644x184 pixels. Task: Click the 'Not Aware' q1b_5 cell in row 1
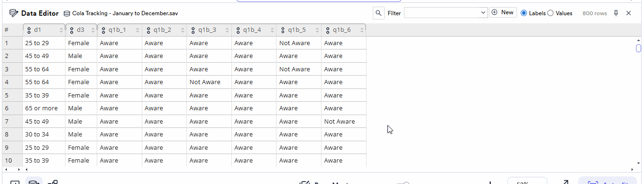coord(299,43)
